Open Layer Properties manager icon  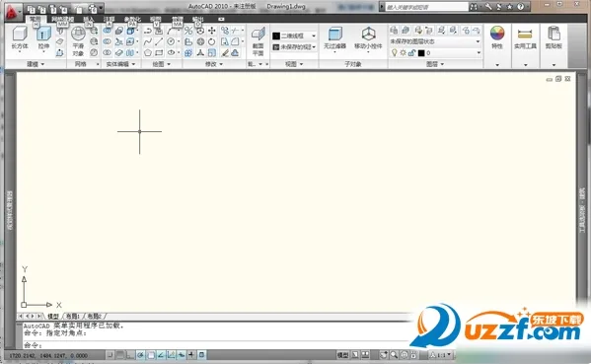pos(394,31)
